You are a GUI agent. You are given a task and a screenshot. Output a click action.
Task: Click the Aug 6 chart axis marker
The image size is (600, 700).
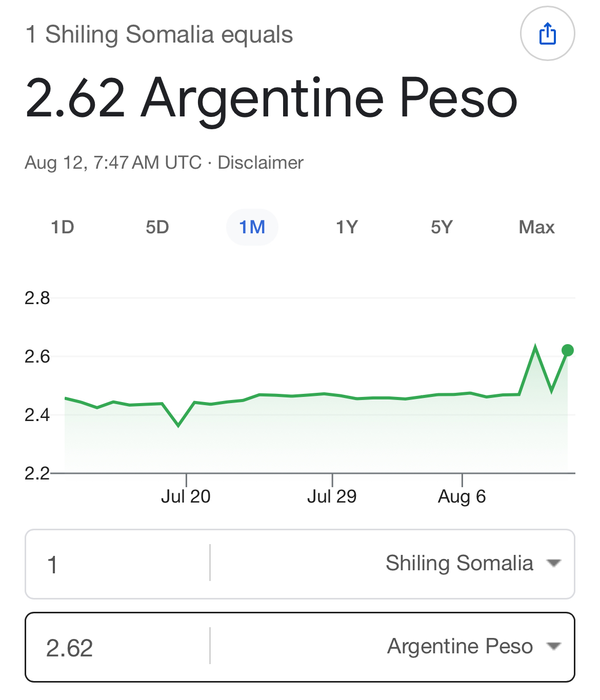pyautogui.click(x=462, y=496)
